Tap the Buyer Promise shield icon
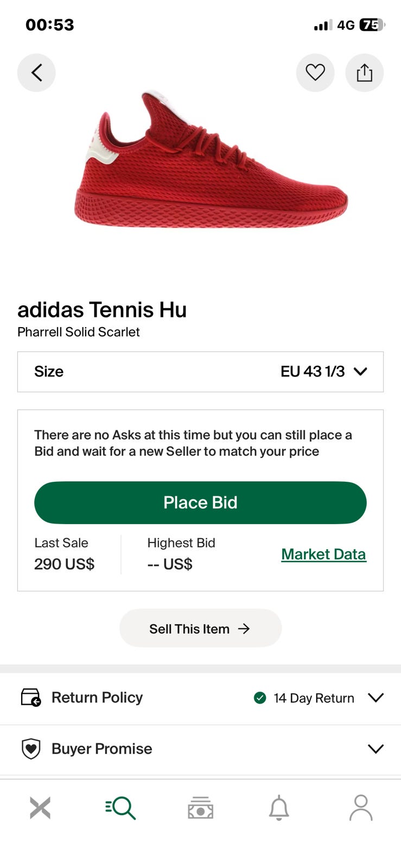 tap(31, 749)
